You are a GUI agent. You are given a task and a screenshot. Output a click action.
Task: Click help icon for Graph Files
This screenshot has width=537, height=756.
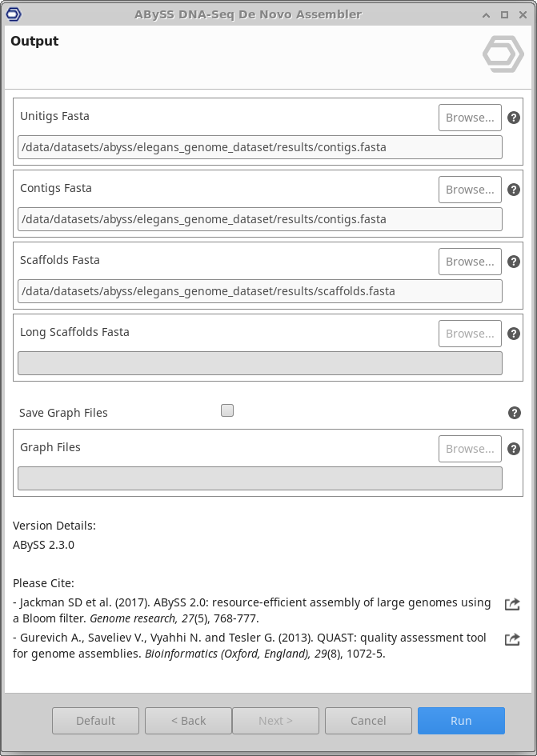515,449
